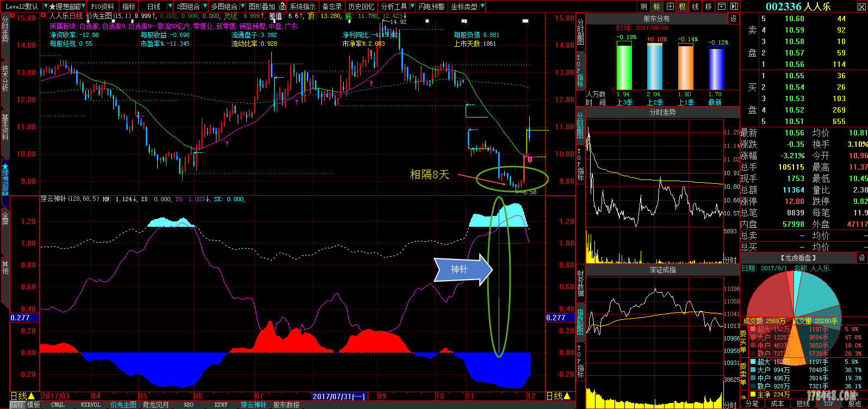Click the lock icon next to 图形叠加
Screen dimensions: 868x409
pos(283,7)
